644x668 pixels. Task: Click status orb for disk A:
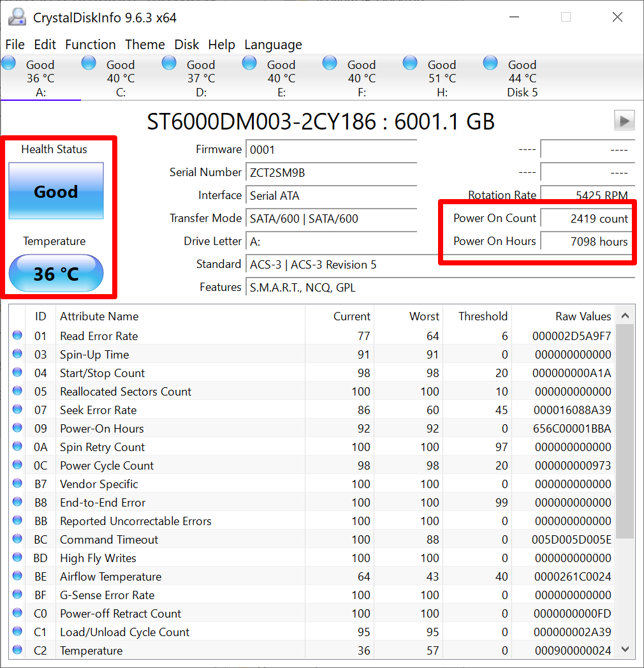pos(8,63)
